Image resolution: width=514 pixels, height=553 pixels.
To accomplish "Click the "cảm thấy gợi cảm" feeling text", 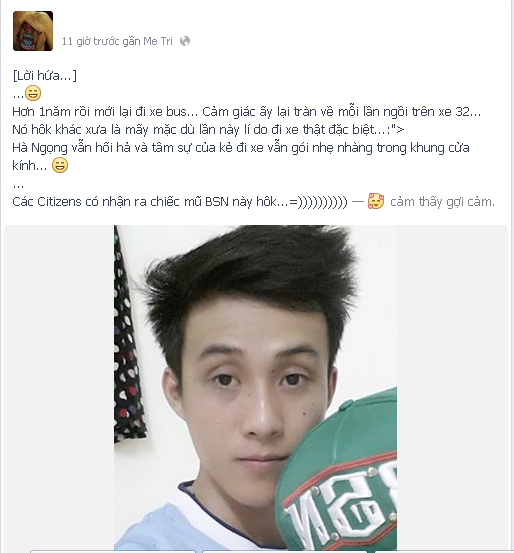I will (442, 202).
